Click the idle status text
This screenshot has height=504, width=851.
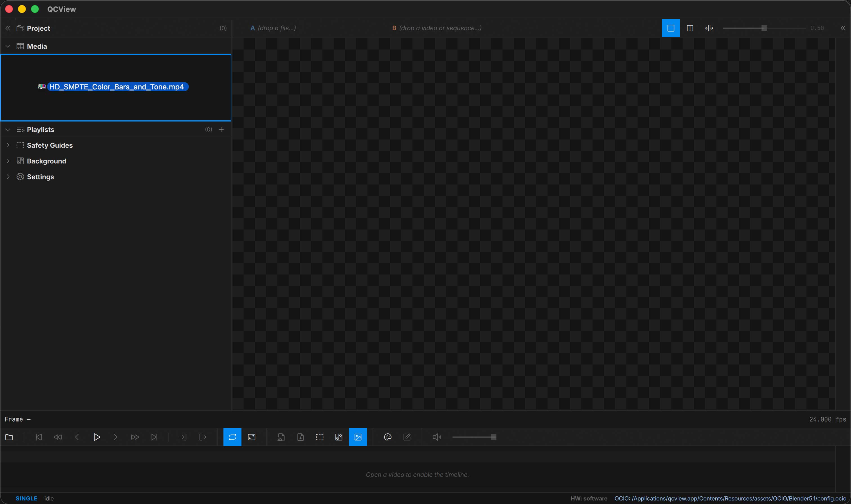click(x=49, y=499)
